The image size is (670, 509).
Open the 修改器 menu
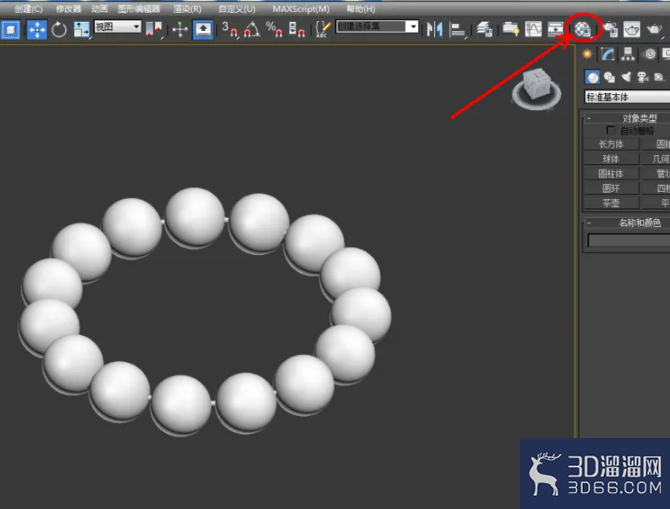pyautogui.click(x=68, y=9)
